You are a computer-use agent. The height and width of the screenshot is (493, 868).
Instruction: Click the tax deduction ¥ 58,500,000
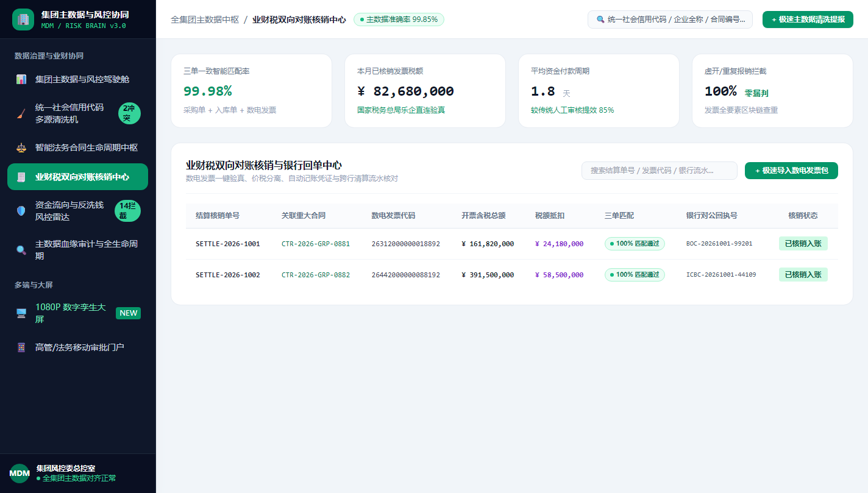(x=559, y=275)
